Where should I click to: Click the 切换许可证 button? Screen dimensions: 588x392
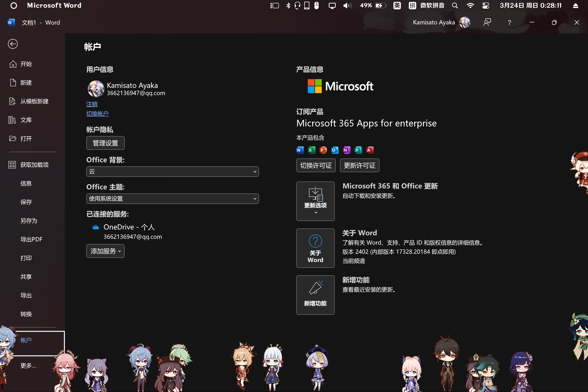(316, 165)
